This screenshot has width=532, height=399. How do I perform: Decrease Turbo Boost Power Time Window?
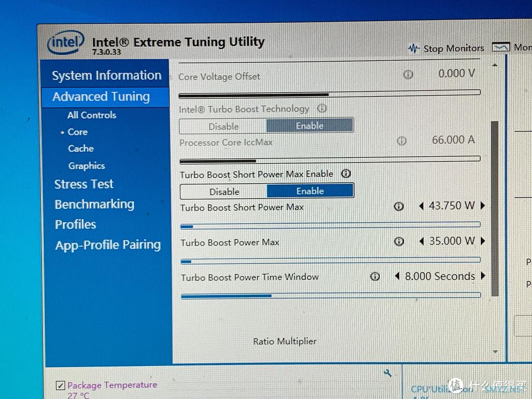398,276
